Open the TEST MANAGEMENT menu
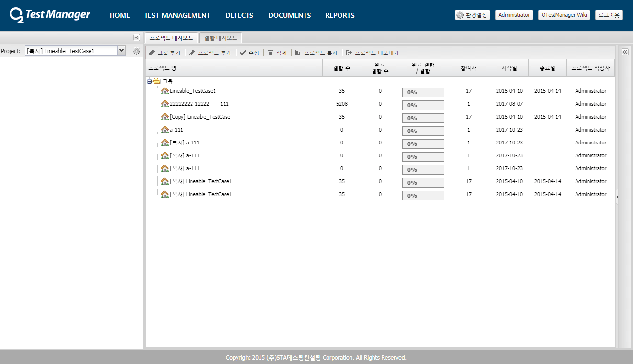This screenshot has height=364, width=633. point(177,15)
